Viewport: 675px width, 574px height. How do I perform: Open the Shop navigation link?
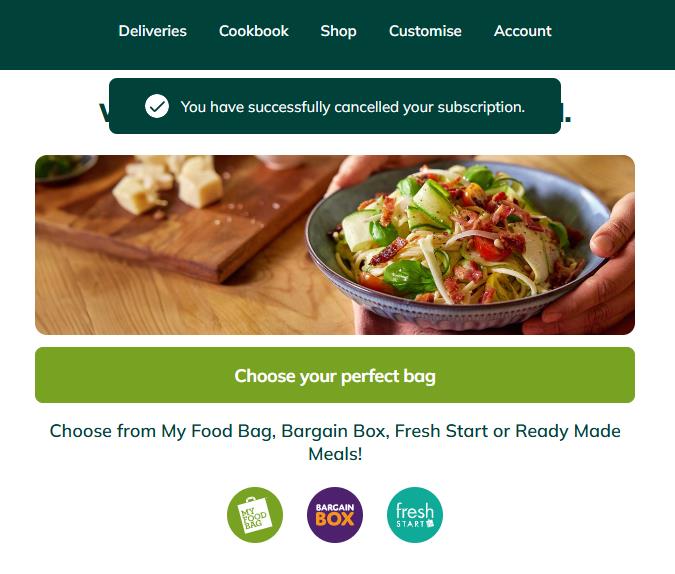pyautogui.click(x=338, y=31)
